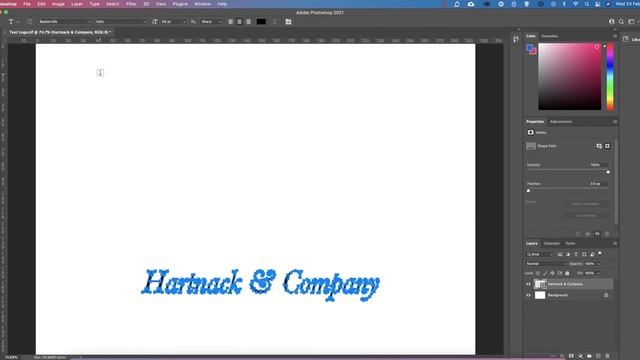
Task: Filter layers by type layer icon
Action: [x=576, y=254]
